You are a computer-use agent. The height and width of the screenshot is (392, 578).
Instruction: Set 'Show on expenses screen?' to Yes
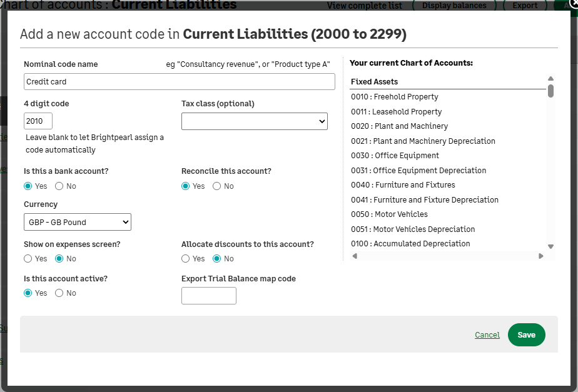(x=28, y=259)
